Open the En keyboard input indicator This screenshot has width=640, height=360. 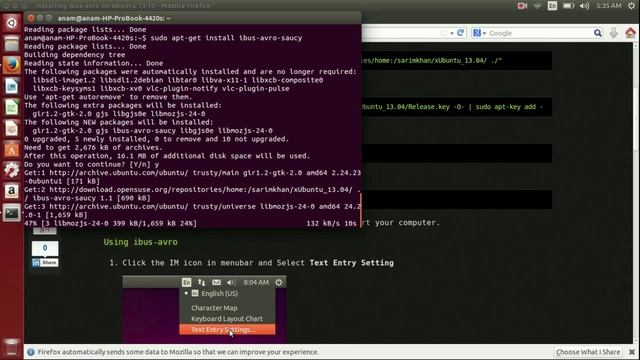552,6
